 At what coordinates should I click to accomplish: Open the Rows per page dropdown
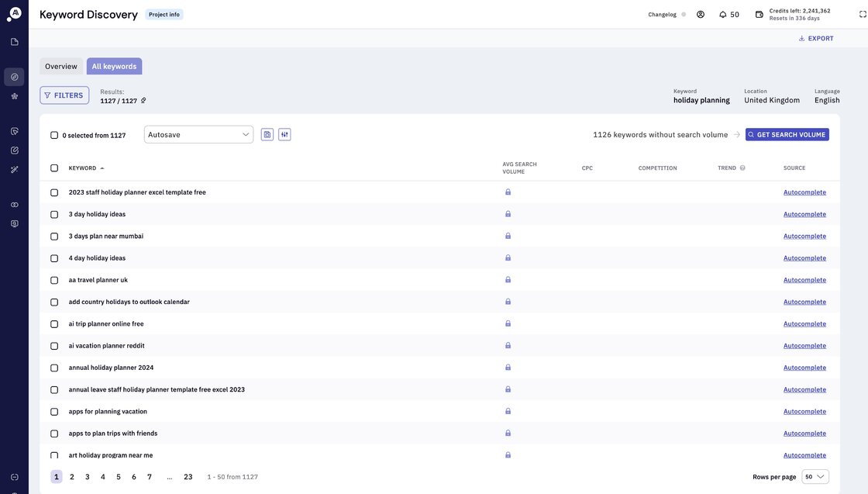[x=815, y=477]
